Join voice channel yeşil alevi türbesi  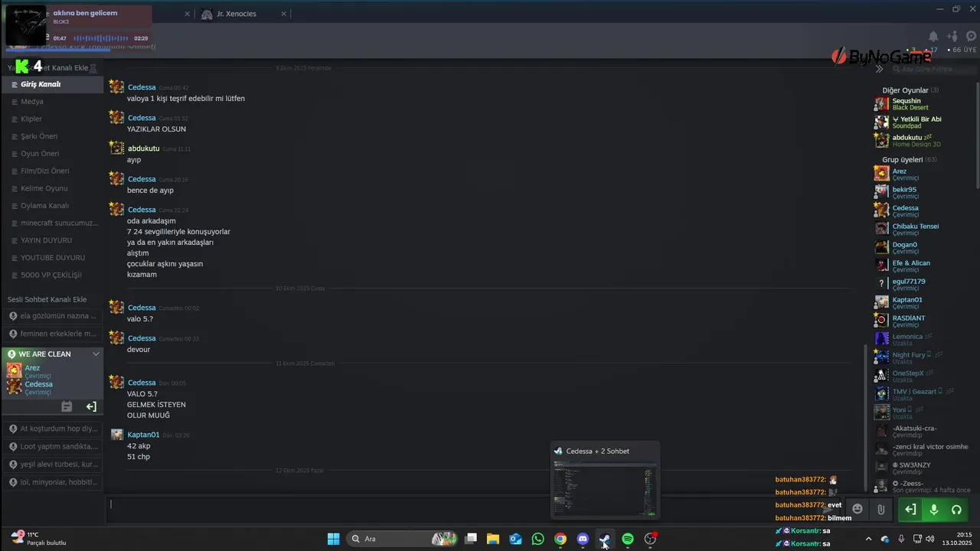52,464
